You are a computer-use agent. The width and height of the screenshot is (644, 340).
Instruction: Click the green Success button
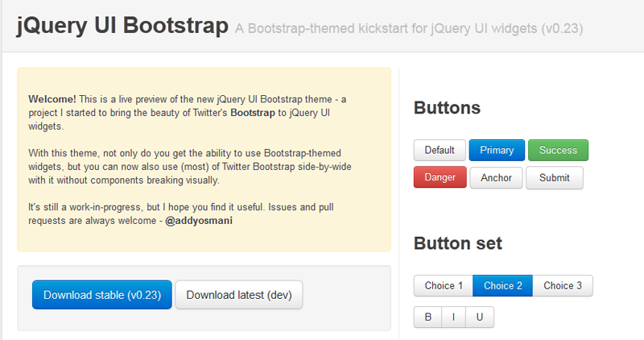[x=558, y=150]
